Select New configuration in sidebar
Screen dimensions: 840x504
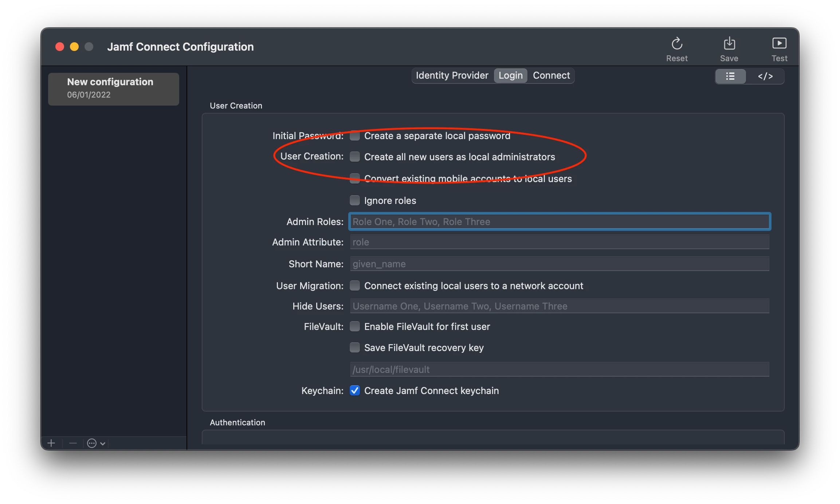(x=113, y=88)
